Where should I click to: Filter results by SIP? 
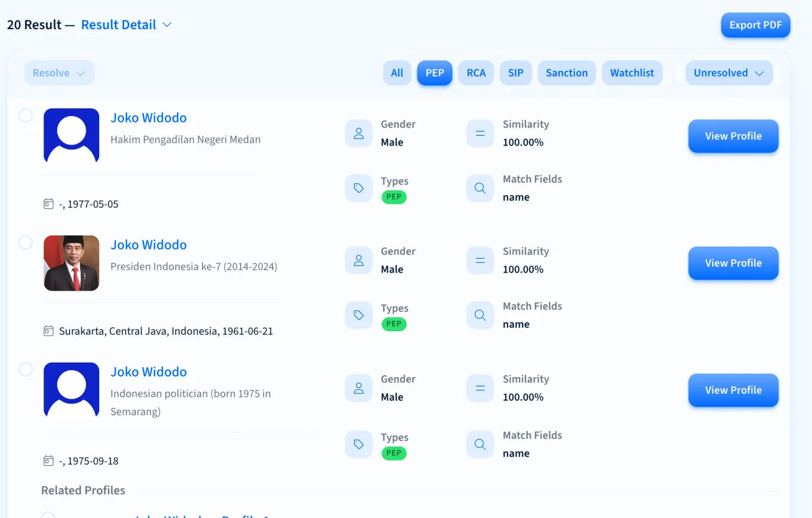516,73
